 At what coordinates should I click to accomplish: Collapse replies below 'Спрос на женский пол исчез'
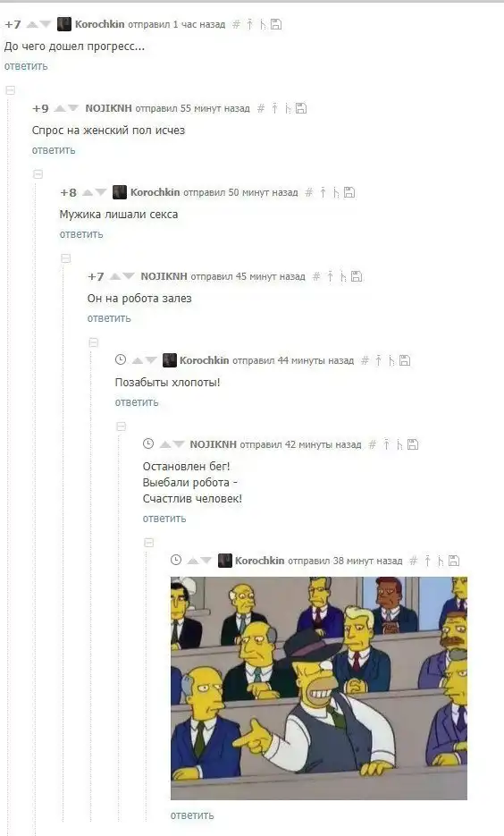point(38,174)
